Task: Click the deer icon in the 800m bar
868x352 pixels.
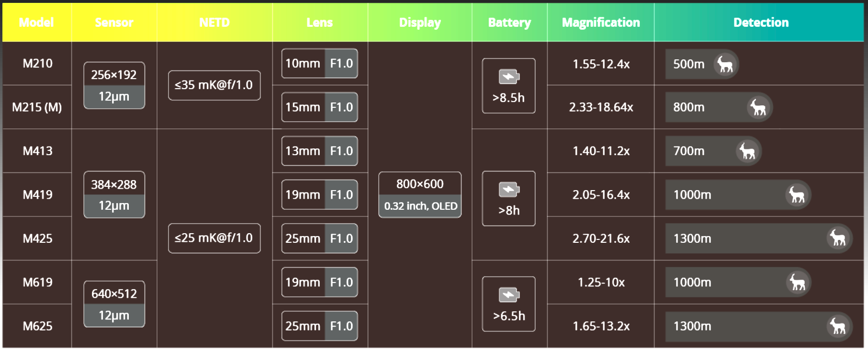Action: (759, 107)
